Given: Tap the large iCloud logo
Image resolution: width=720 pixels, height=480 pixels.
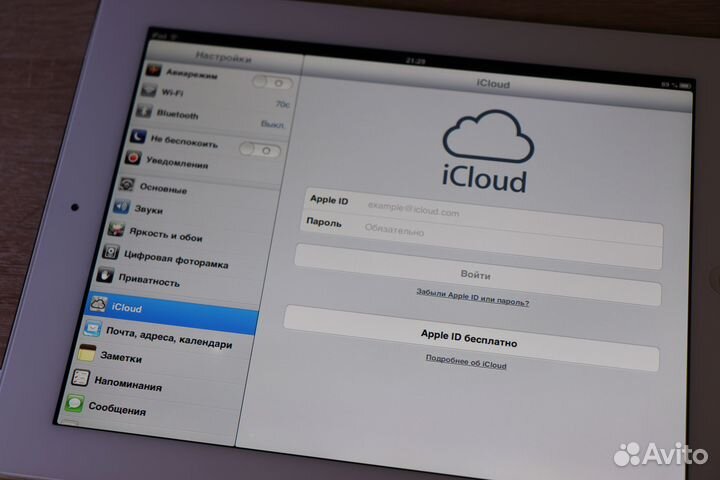Looking at the screenshot, I should [x=487, y=152].
